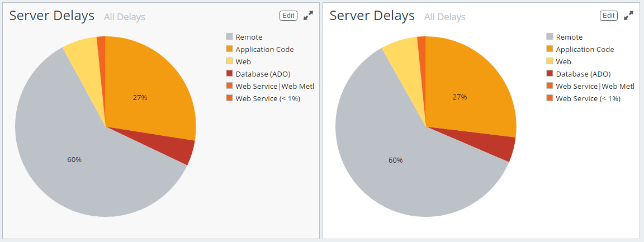644x242 pixels.
Task: Click the All Delays subtitle in left panel
Action: pyautogui.click(x=125, y=17)
